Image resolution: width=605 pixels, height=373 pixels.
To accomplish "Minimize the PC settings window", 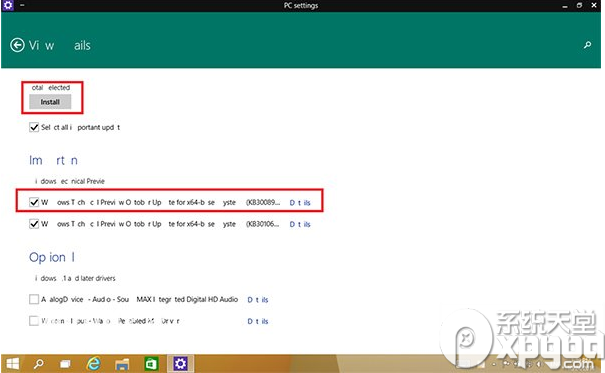I will (565, 6).
